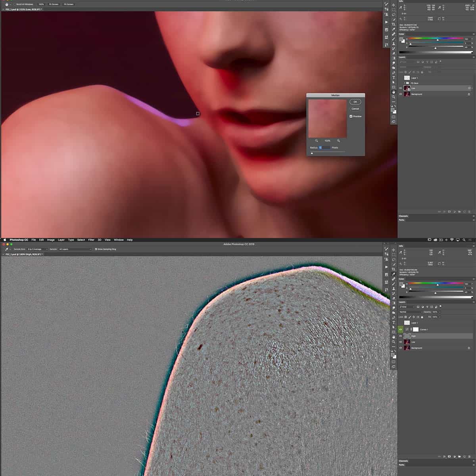The height and width of the screenshot is (476, 476).
Task: Click lock all icon in lower Layers panel
Action: [422, 317]
